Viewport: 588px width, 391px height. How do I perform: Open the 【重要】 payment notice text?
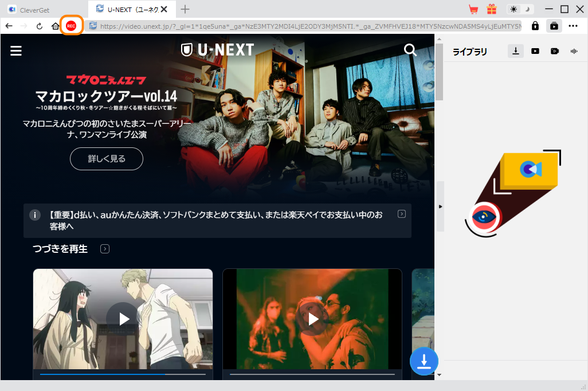pyautogui.click(x=216, y=220)
